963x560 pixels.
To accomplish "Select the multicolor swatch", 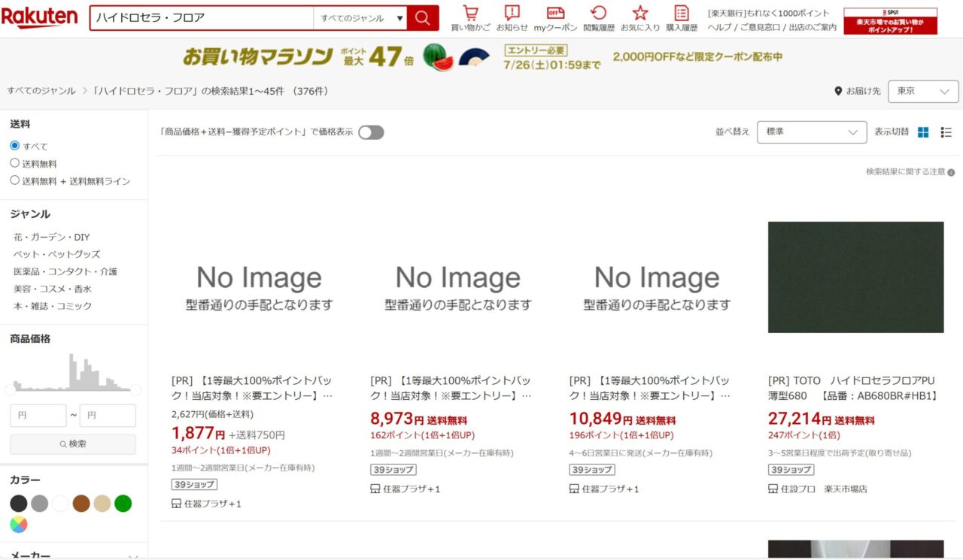I will coord(19,524).
